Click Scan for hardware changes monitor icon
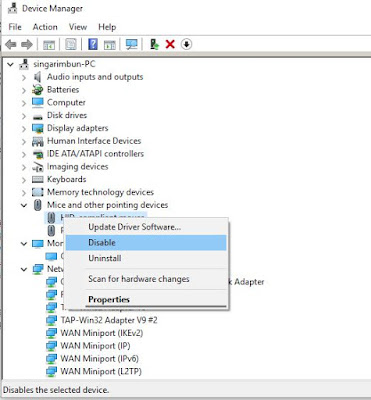 pyautogui.click(x=132, y=44)
